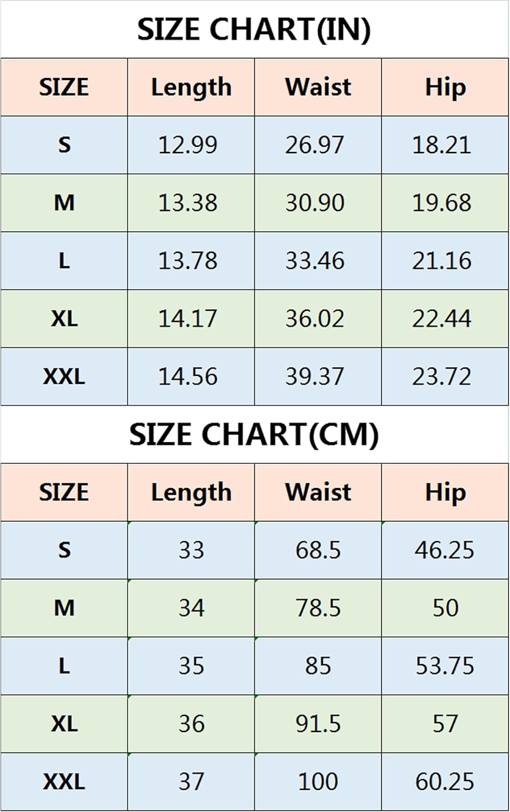Click the XXL size cell in centimeters table

click(64, 782)
